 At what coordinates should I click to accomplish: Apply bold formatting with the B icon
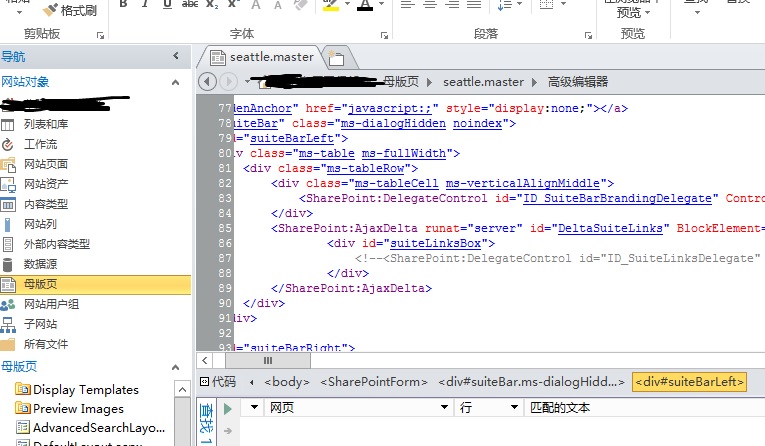(123, 4)
